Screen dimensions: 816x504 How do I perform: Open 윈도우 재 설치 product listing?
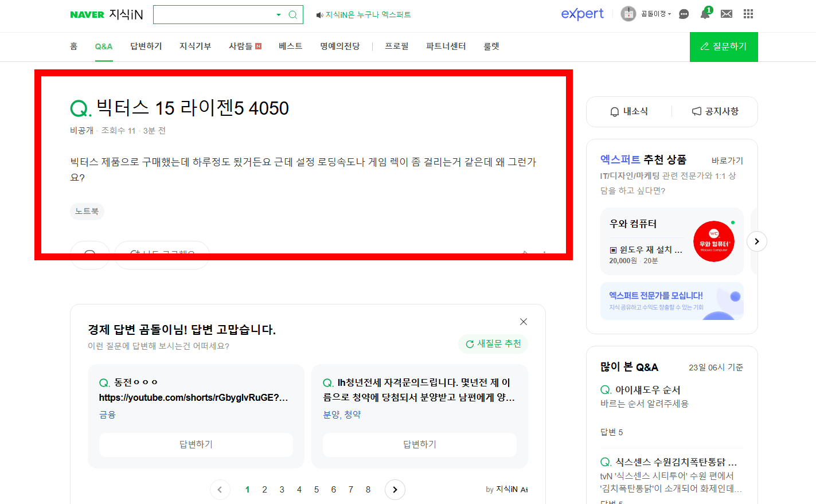tap(646, 250)
